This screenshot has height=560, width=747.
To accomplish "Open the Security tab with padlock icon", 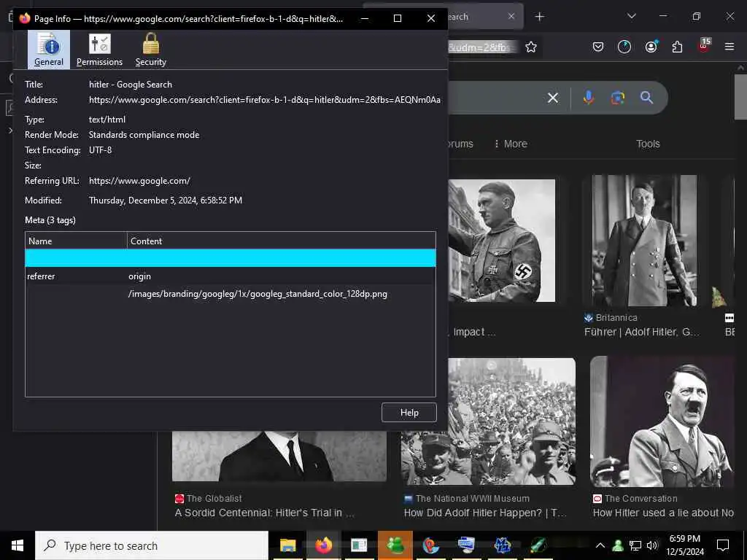I will pyautogui.click(x=150, y=50).
